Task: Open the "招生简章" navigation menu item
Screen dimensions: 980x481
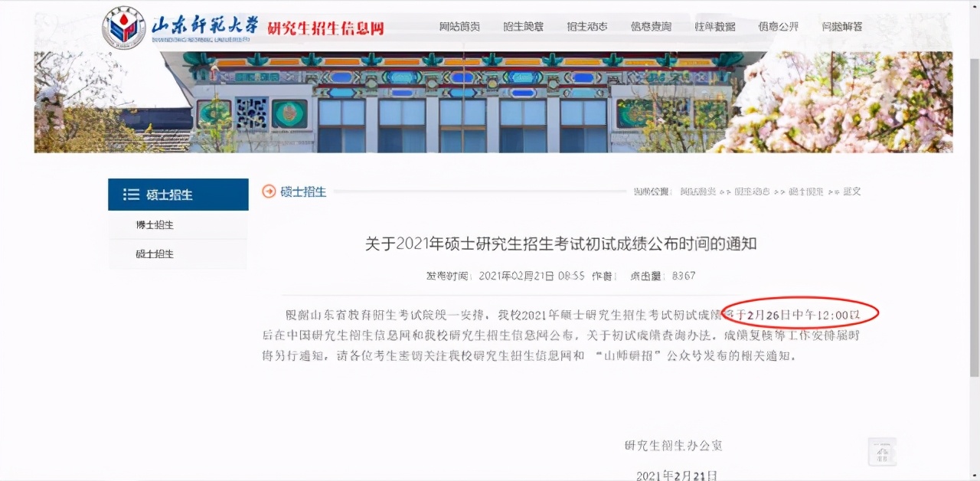Action: point(524,25)
